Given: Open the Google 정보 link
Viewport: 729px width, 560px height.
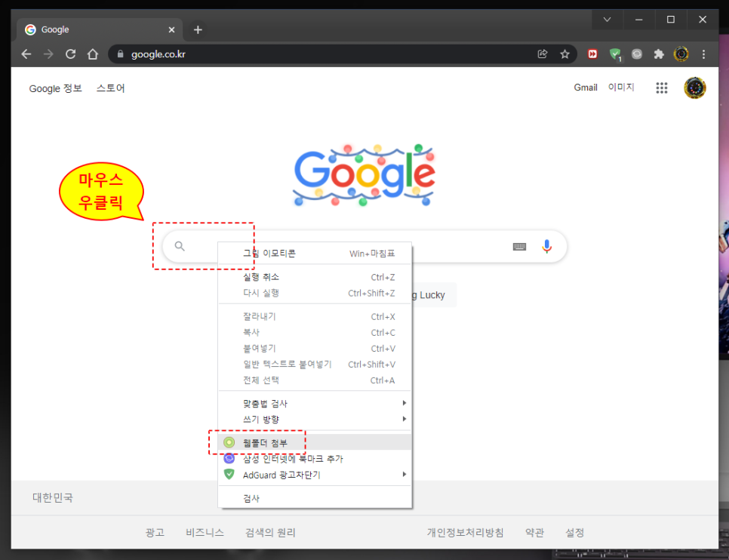Looking at the screenshot, I should pyautogui.click(x=55, y=88).
